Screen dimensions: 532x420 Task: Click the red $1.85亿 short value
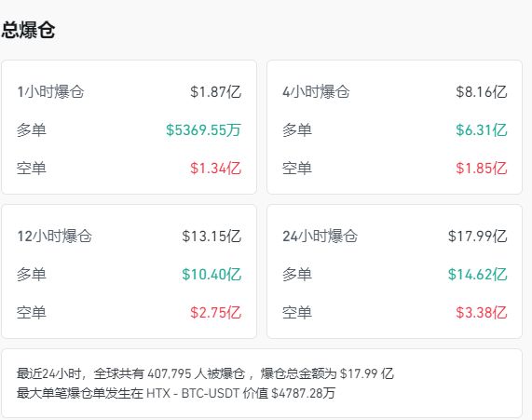(x=481, y=169)
